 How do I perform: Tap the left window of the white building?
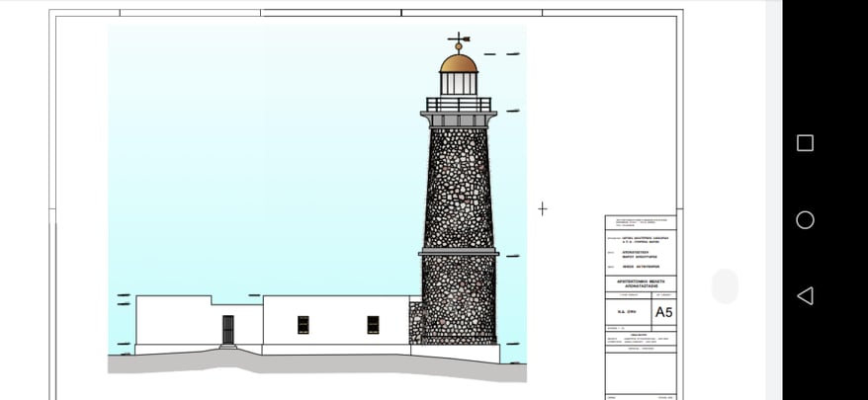(304, 324)
